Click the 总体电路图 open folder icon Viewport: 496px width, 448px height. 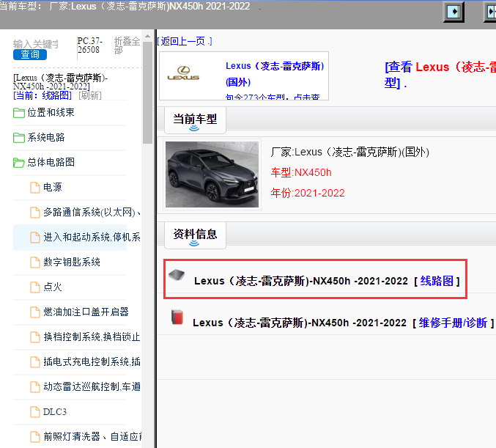(x=19, y=163)
